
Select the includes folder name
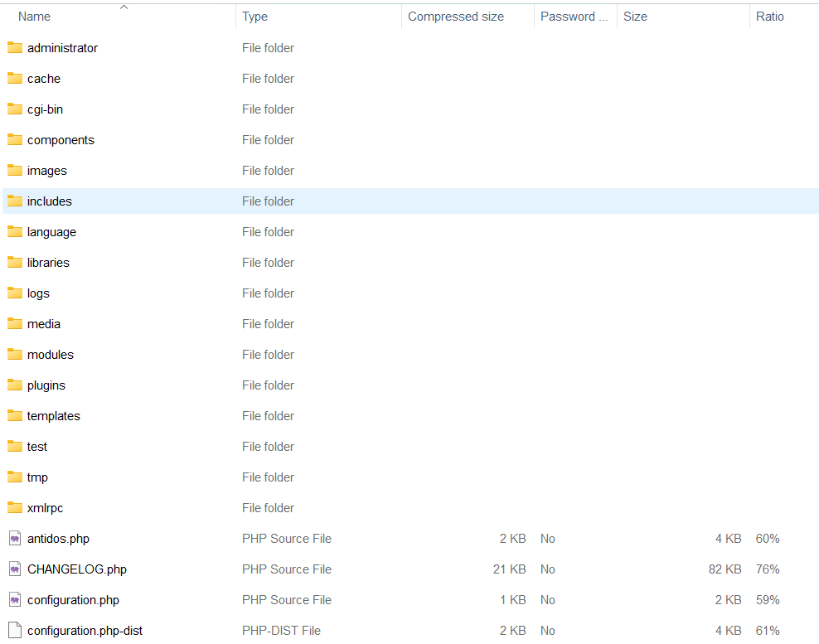[50, 201]
